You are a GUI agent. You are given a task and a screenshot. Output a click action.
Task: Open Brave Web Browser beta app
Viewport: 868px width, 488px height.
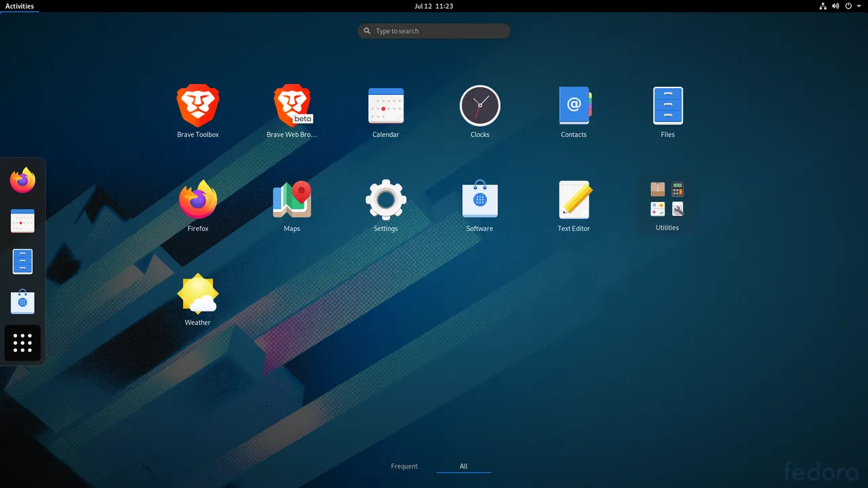tap(292, 106)
